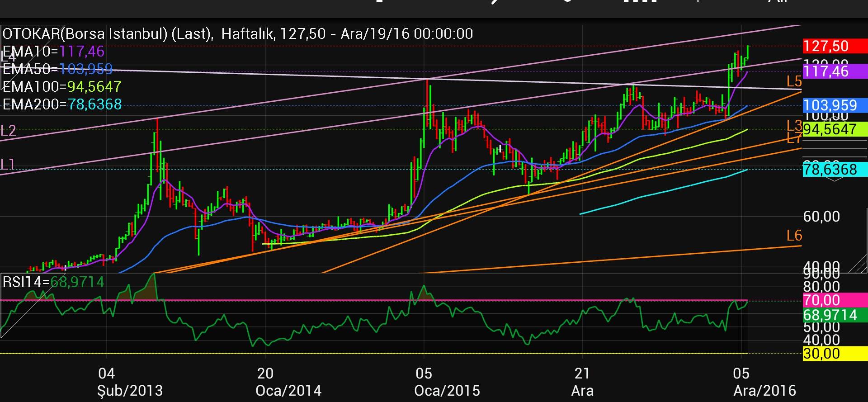
Task: Click the OTOKAR Haftalık chart title
Action: pos(237,34)
